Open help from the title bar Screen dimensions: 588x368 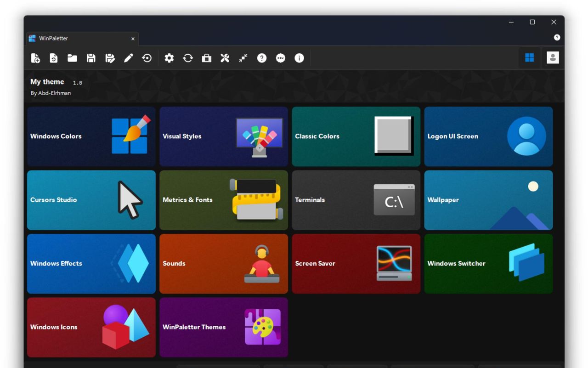557,37
